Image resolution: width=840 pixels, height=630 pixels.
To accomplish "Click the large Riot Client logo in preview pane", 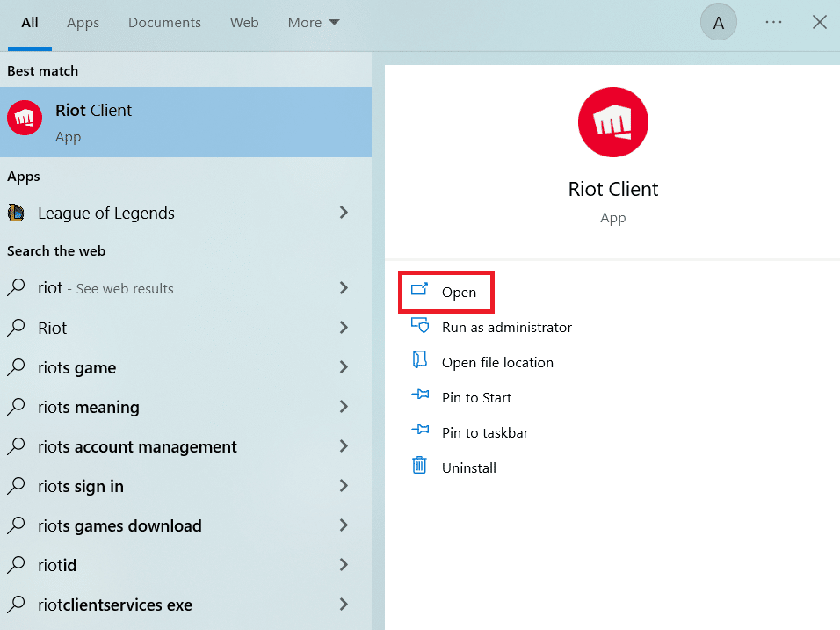I will coord(612,122).
